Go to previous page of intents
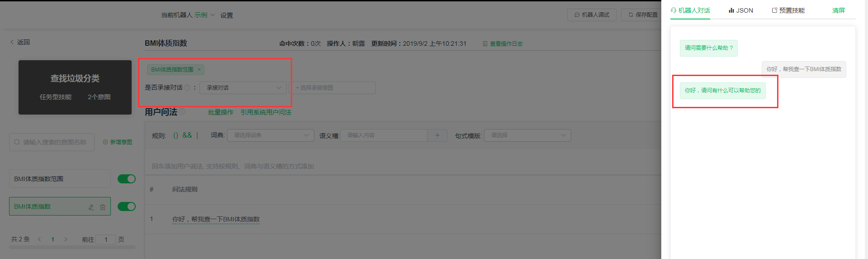 39,239
